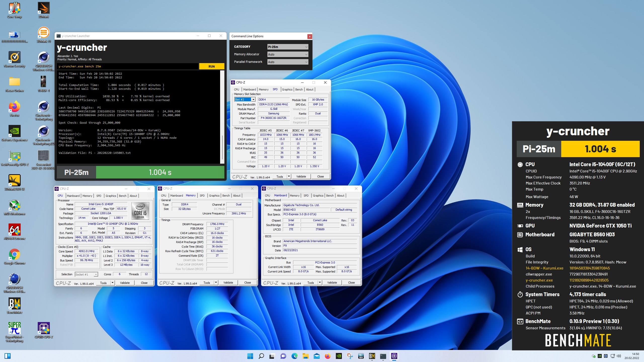Screen dimensions: 644x362
Task: Open Norton Security desktop shortcut
Action: pos(14,59)
